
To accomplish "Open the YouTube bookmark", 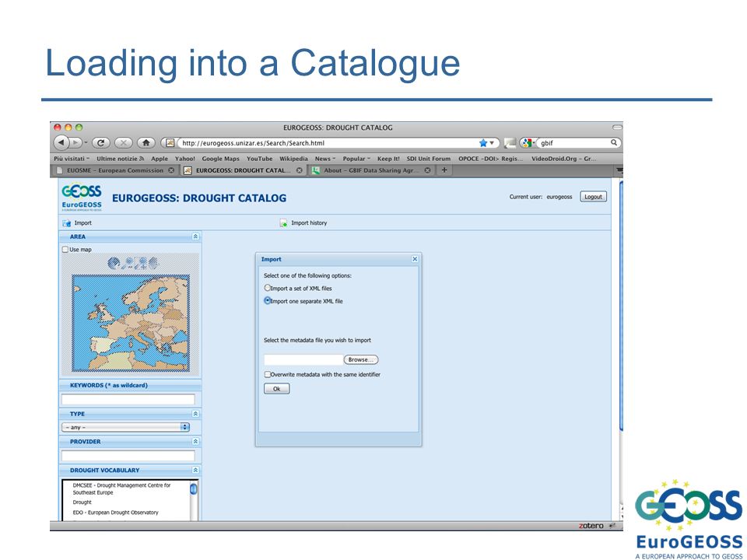I will pos(260,159).
